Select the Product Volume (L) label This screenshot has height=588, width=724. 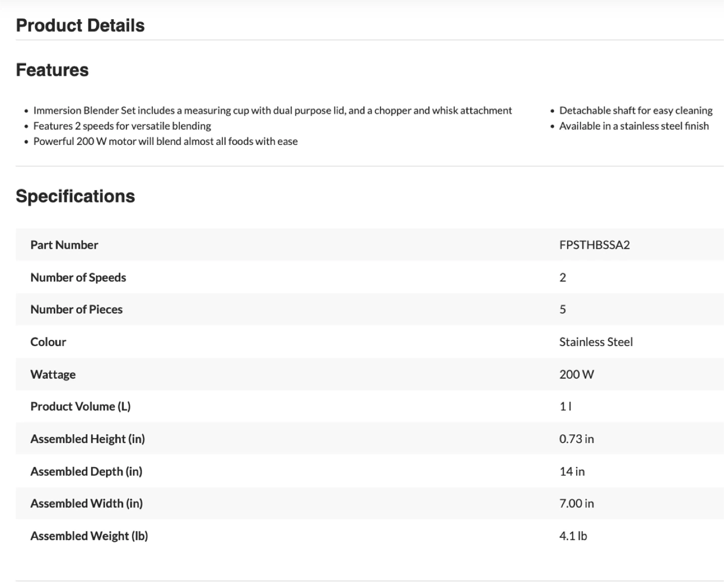(80, 406)
